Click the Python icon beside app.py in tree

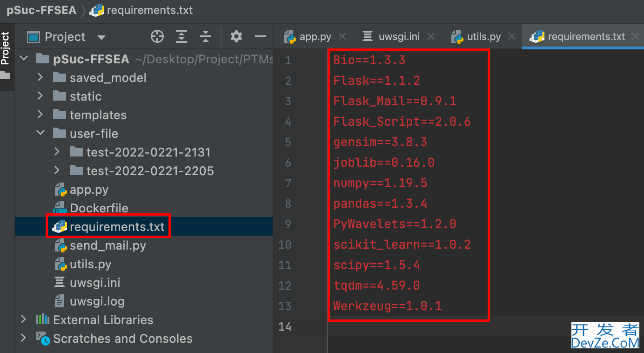(x=60, y=190)
